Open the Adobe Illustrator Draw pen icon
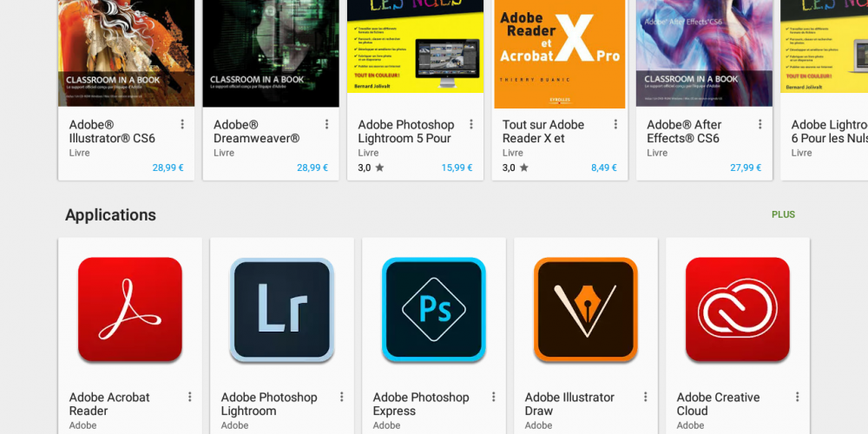Screen dimensions: 868x434 tap(586, 310)
